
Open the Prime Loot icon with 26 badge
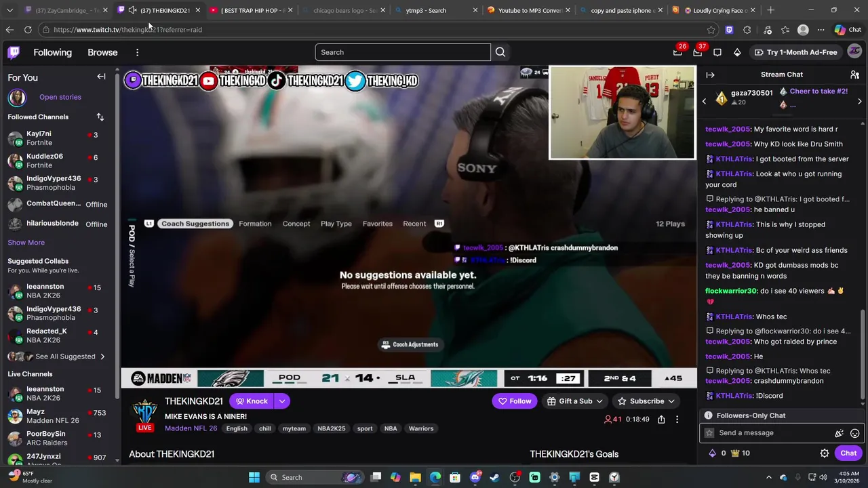click(677, 52)
